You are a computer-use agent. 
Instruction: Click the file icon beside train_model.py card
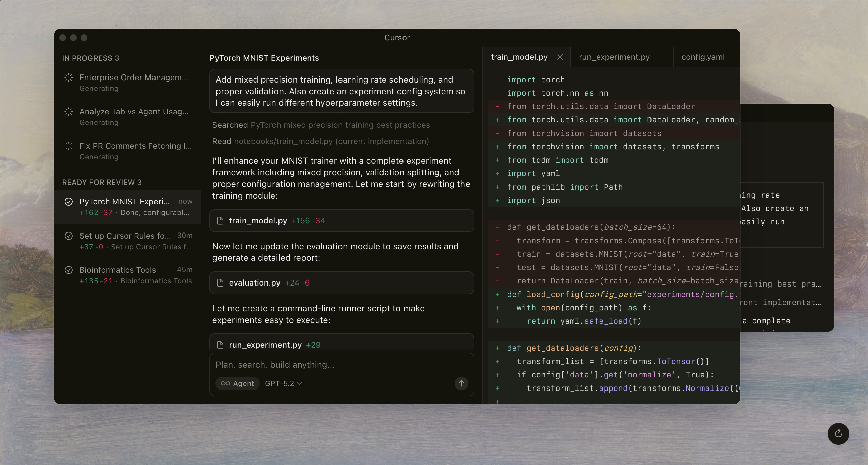(x=220, y=221)
